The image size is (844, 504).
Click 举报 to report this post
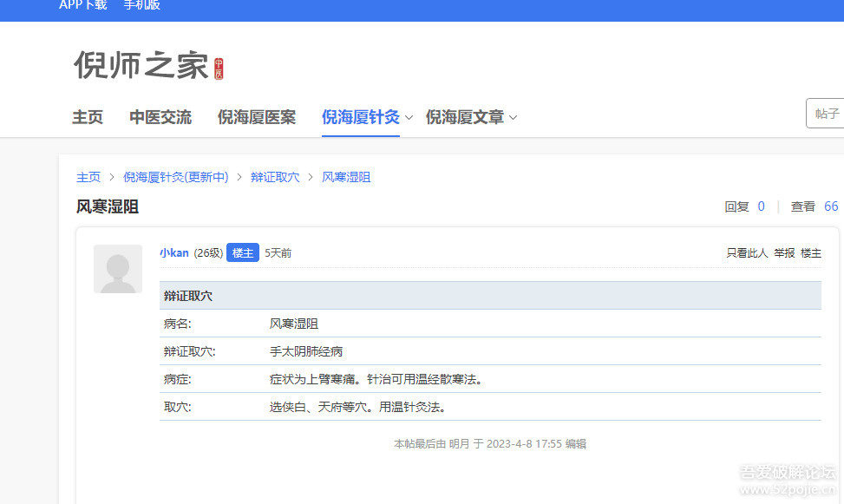pos(784,253)
